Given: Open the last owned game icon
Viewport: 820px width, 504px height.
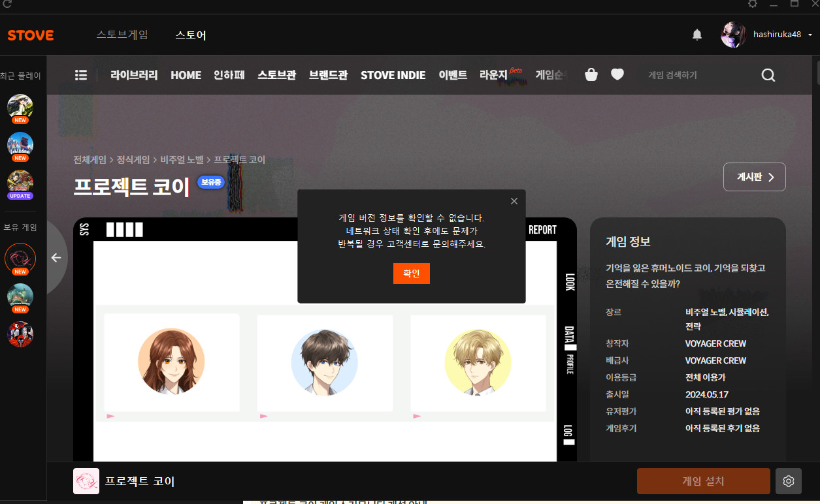Looking at the screenshot, I should (x=20, y=334).
